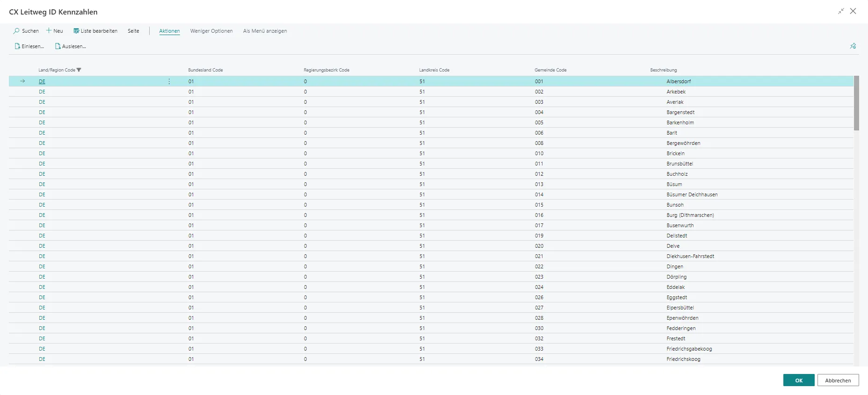Select Als Menü anzeigen
This screenshot has width=868, height=395.
coord(265,31)
